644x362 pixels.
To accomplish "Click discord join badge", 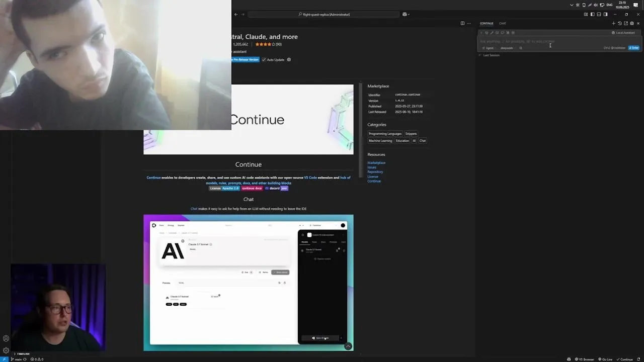I will pyautogui.click(x=276, y=188).
